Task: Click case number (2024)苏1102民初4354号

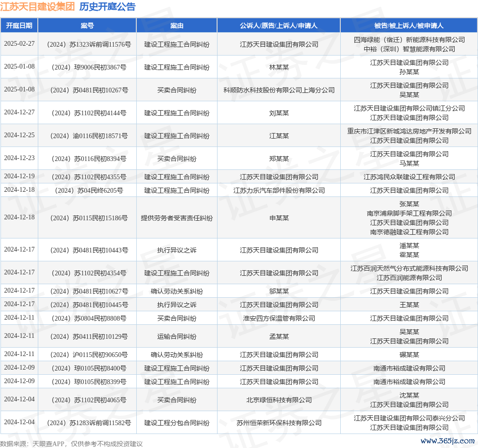Action: tap(89, 273)
